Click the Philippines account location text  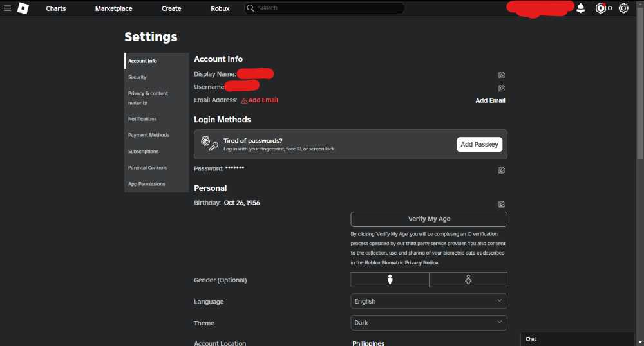[x=368, y=343]
